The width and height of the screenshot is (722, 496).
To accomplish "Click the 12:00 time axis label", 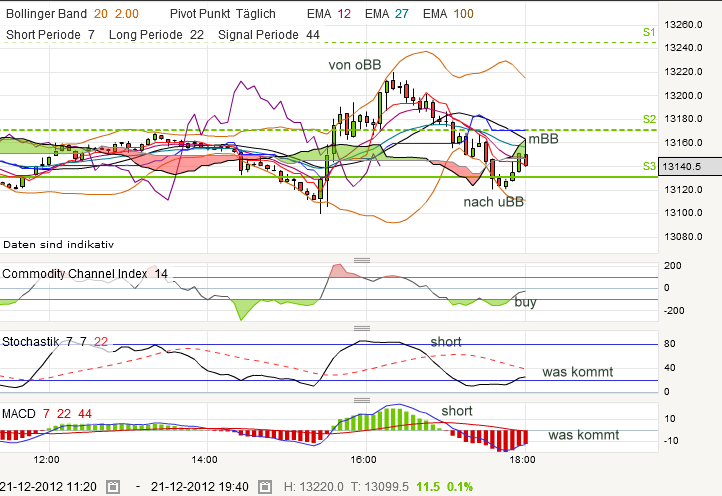I will coord(47,460).
